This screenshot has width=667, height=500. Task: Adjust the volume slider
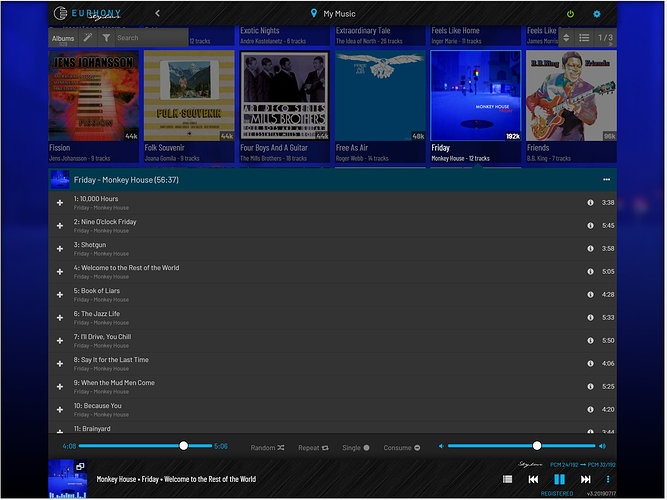point(522,446)
